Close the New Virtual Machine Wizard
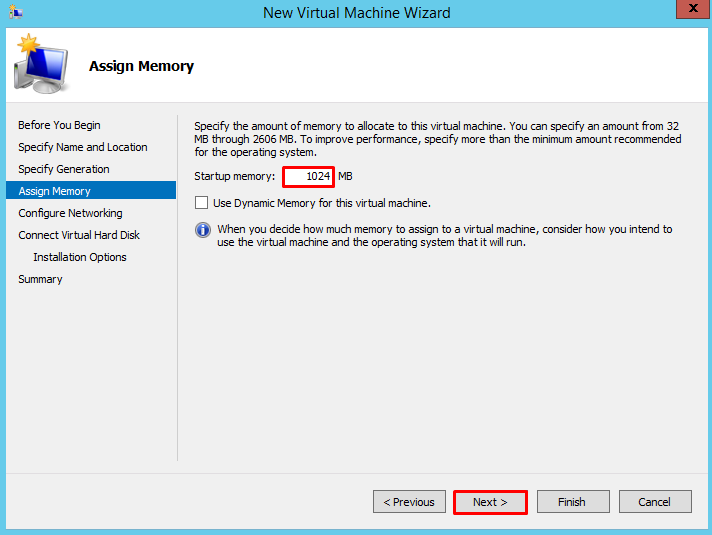Image resolution: width=712 pixels, height=535 pixels. click(x=693, y=9)
